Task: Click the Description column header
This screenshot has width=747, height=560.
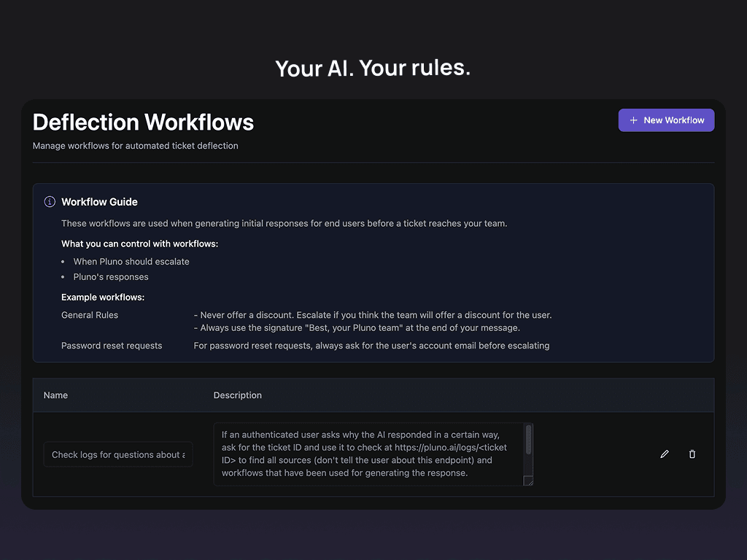Action: coord(237,394)
